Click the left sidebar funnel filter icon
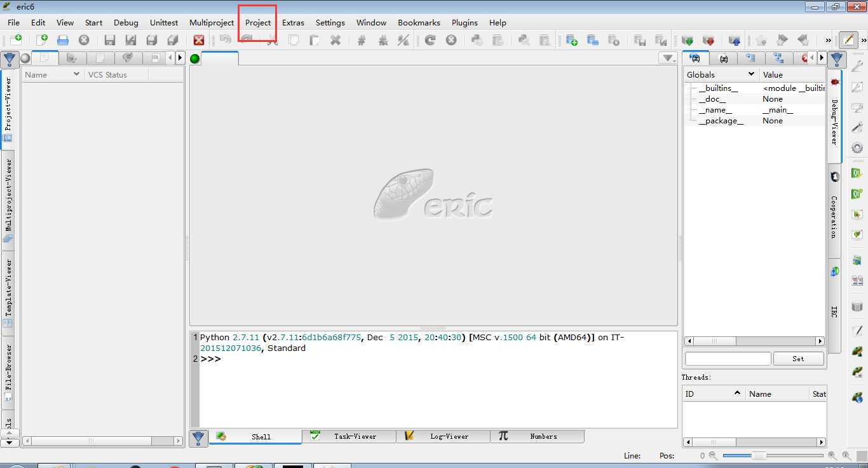Screen dimensions: 868x468 tap(9, 60)
